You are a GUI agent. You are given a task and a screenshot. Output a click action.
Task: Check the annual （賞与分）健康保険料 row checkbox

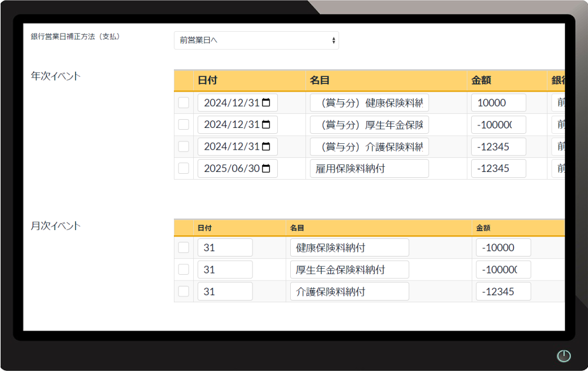[184, 103]
